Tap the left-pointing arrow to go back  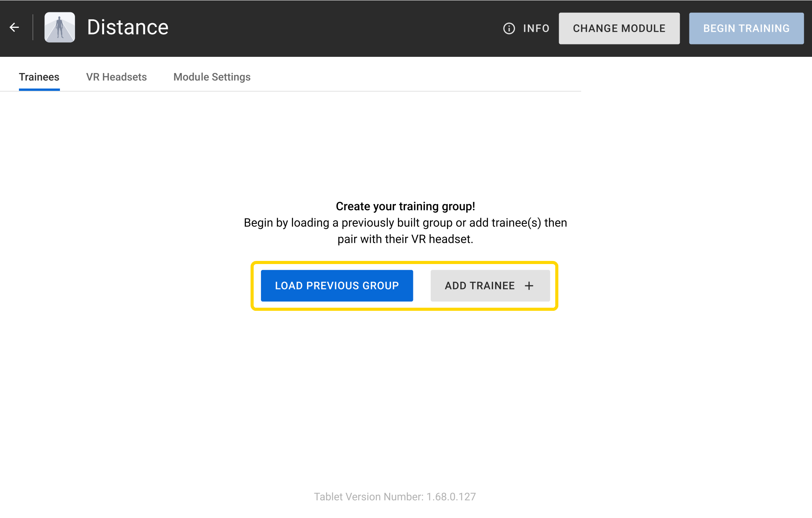pos(14,27)
